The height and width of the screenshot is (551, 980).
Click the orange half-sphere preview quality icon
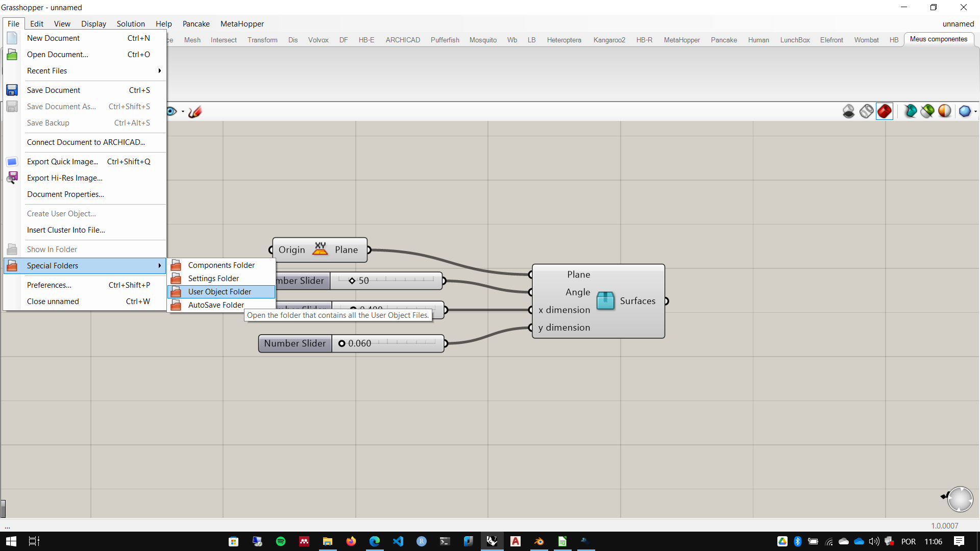tap(945, 111)
